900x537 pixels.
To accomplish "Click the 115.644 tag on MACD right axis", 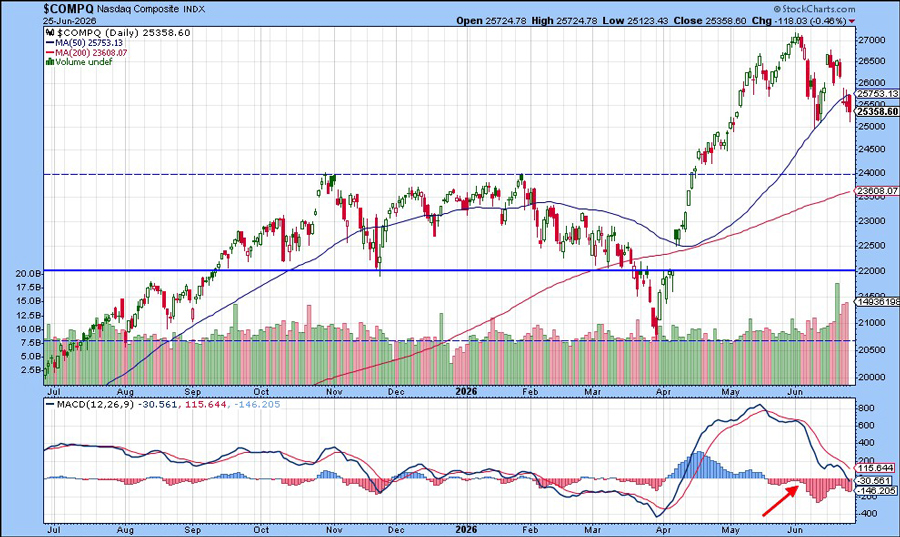I will tap(875, 468).
